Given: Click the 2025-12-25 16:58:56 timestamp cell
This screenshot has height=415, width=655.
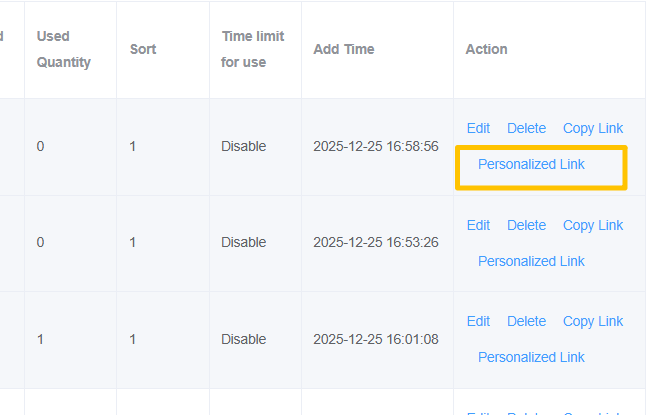Looking at the screenshot, I should [x=375, y=146].
